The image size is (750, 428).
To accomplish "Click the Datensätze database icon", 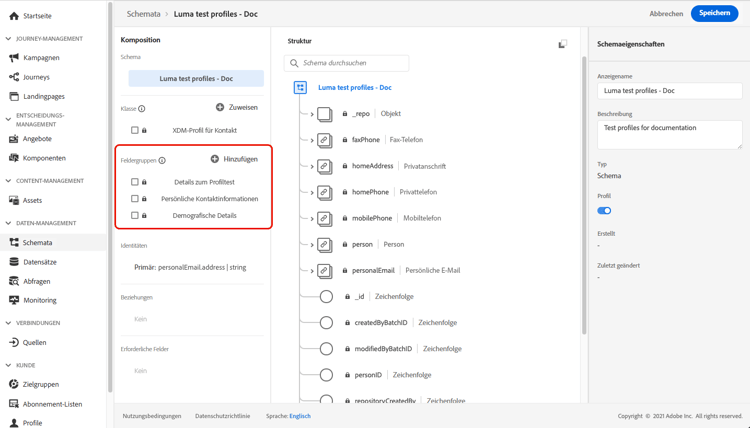I will (14, 262).
